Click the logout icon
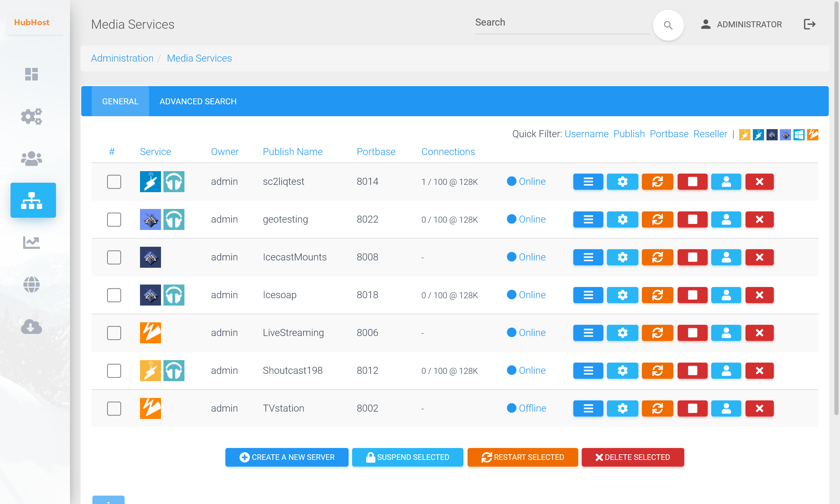Viewport: 840px width, 504px height. [x=810, y=24]
